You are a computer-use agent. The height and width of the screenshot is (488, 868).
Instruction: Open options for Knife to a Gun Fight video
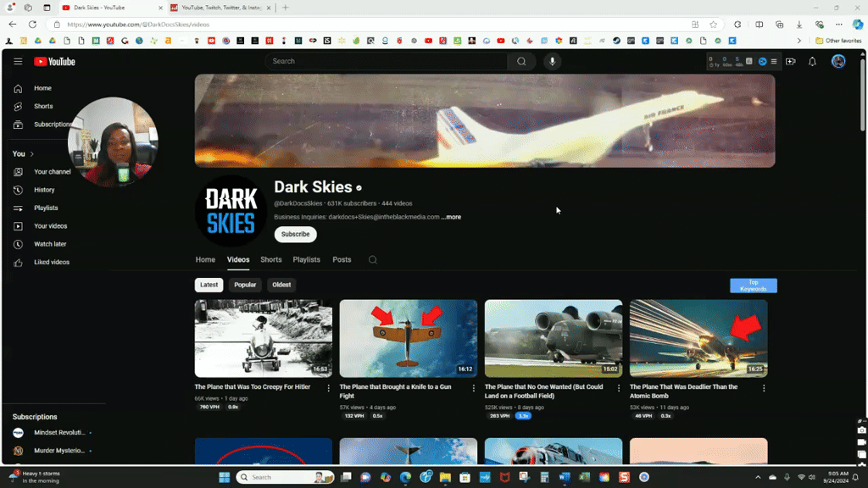click(473, 388)
